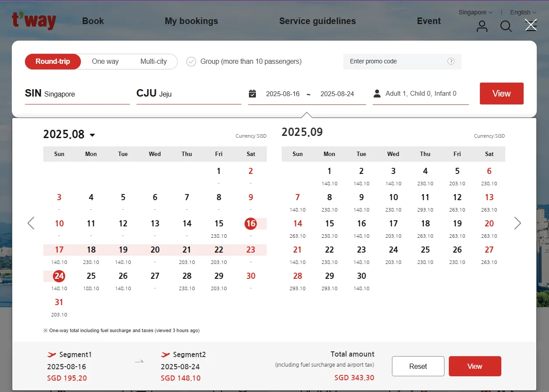Open the user account icon
Viewport: 549px width, 392px height.
coord(482,26)
